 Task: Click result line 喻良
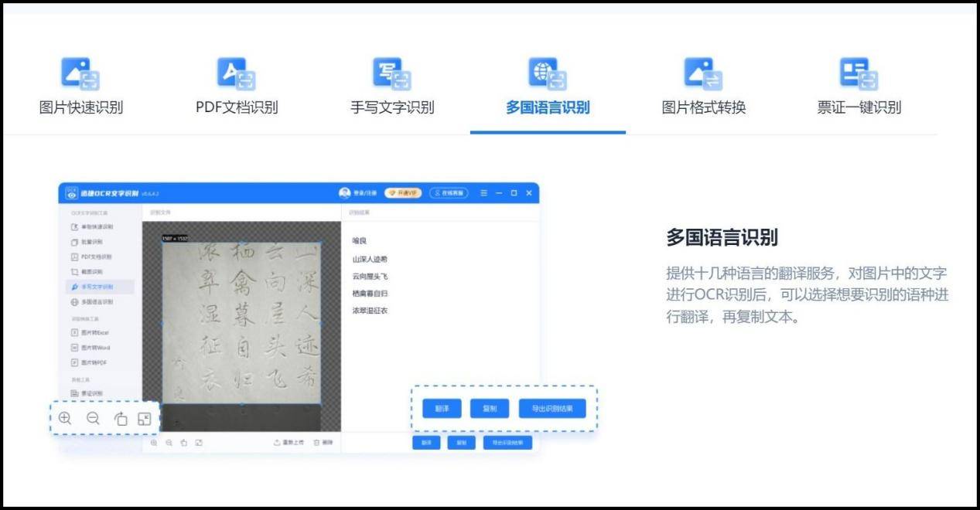point(359,241)
